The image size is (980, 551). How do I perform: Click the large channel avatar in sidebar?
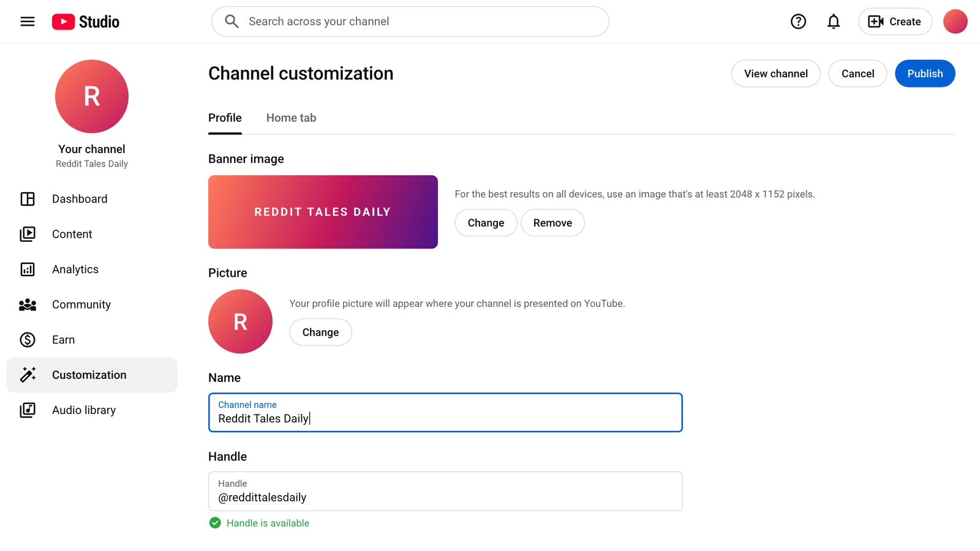coord(92,96)
